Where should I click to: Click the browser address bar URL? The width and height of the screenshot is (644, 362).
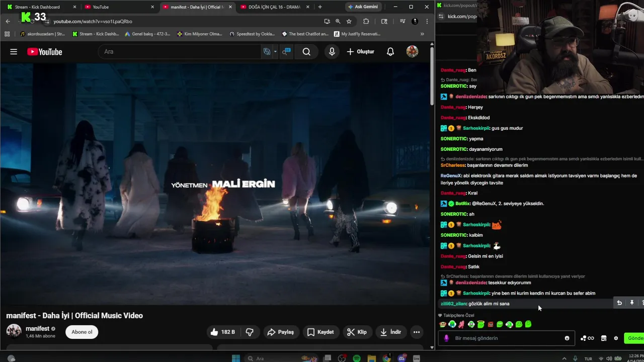click(93, 22)
